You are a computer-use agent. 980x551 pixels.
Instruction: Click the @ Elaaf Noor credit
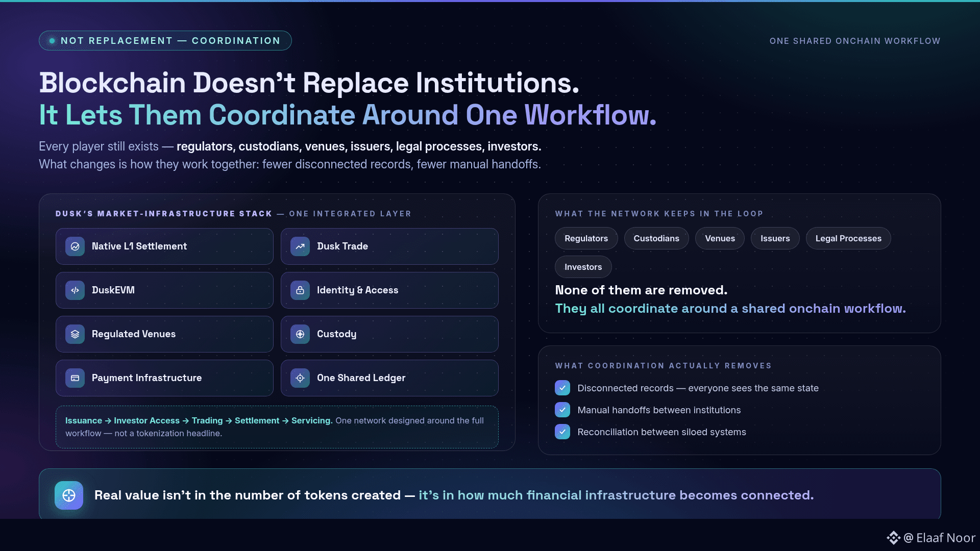939,538
